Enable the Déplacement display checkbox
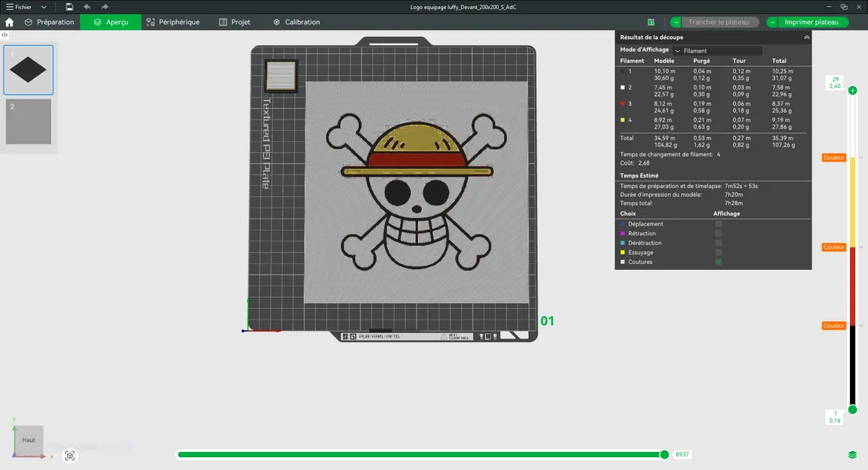Viewport: 868px width, 470px height. coord(718,224)
